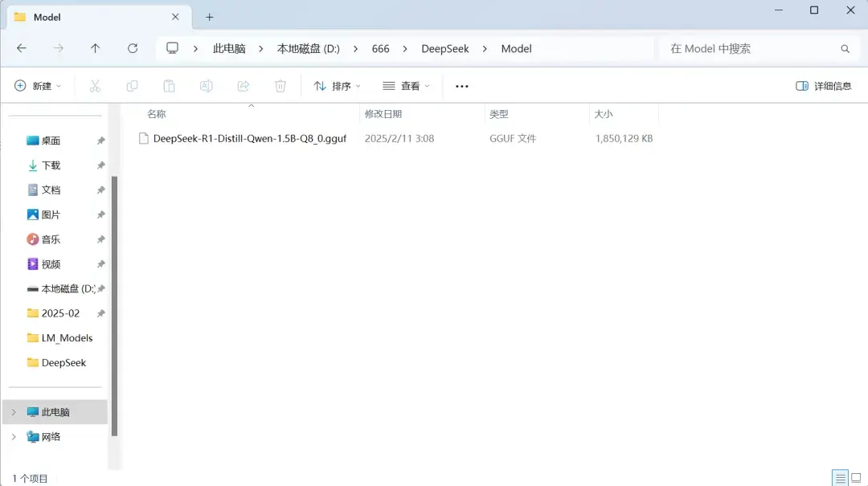868x486 pixels.
Task: Unpin 文档 via its pin icon
Action: pyautogui.click(x=100, y=190)
